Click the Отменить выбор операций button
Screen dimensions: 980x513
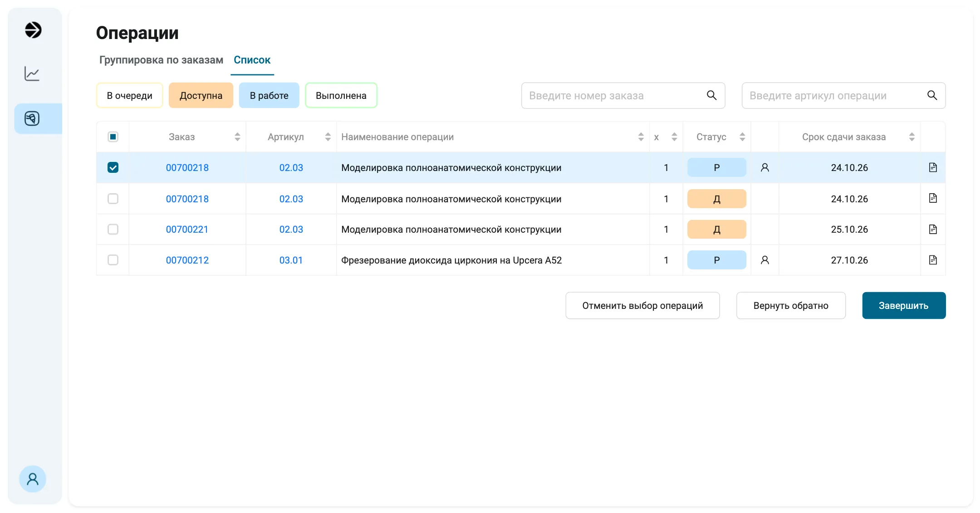[x=642, y=306]
